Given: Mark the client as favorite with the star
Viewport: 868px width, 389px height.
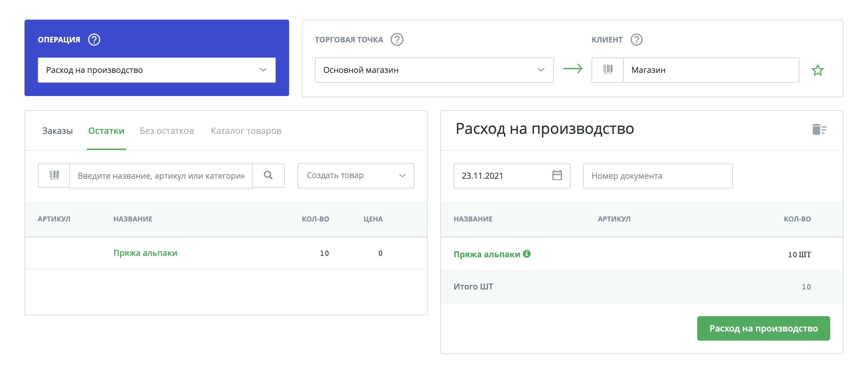Looking at the screenshot, I should (x=818, y=70).
